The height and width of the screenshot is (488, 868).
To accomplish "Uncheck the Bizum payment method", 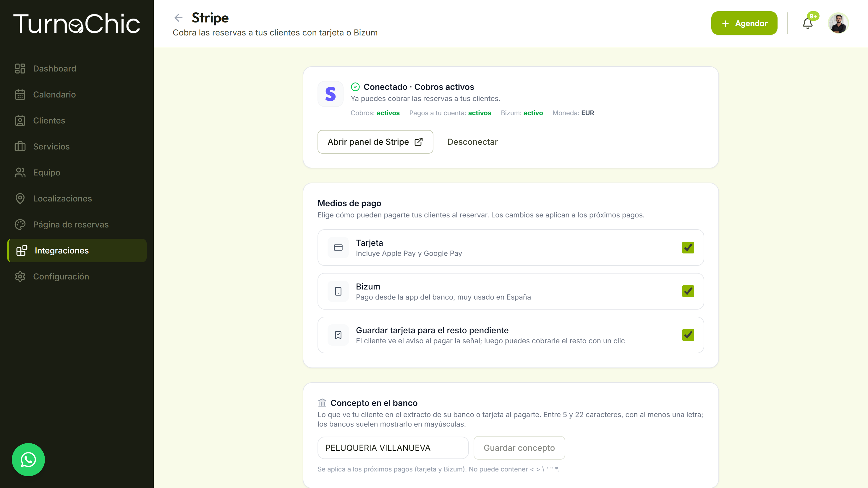I will pos(688,291).
